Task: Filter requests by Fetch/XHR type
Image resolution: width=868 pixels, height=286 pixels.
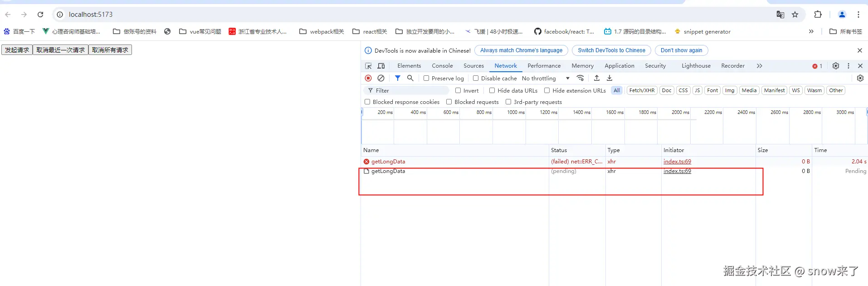Action: (x=642, y=90)
